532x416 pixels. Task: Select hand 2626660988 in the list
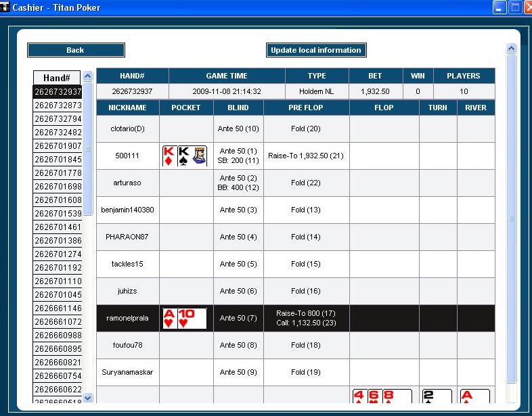tap(58, 336)
